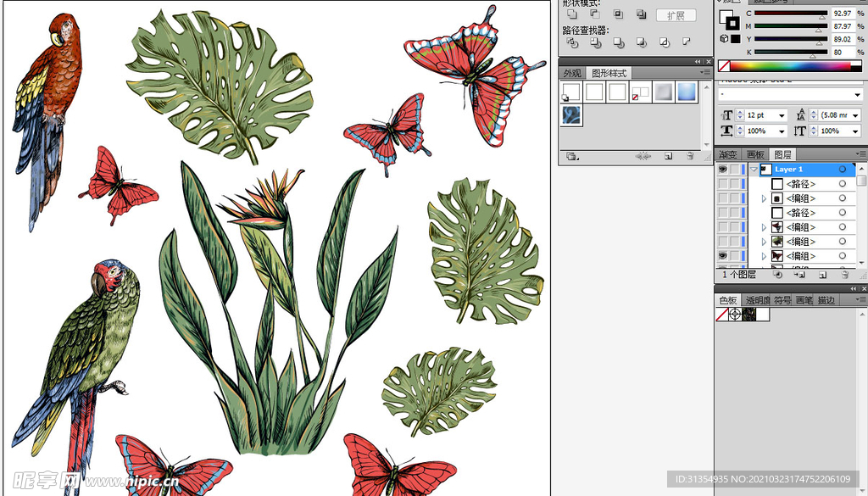
Task: Click the target circle of Layer 1
Action: (843, 170)
